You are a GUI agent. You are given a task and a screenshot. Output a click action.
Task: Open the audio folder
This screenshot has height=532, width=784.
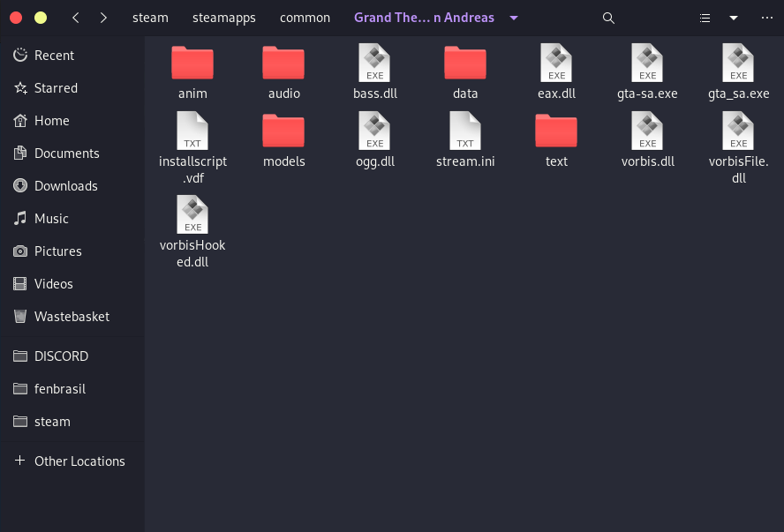(283, 63)
